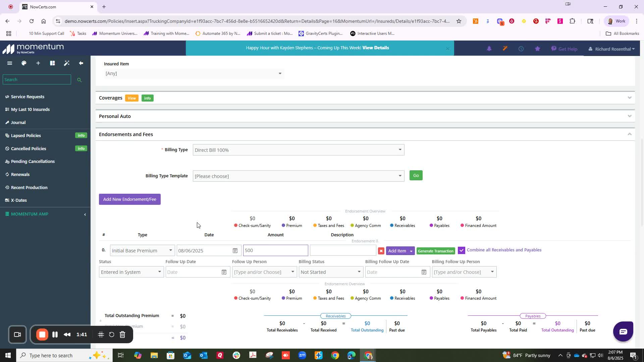Click the chat bubble support widget
The width and height of the screenshot is (644, 362).
pos(623,331)
